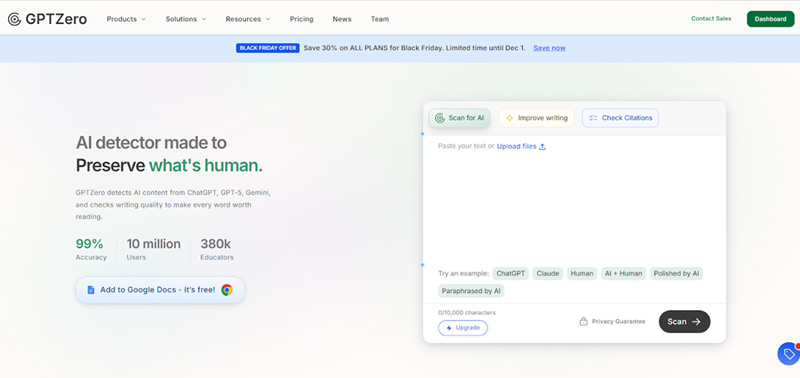Switch to the Improve writing tab
The image size is (800, 378).
click(536, 118)
